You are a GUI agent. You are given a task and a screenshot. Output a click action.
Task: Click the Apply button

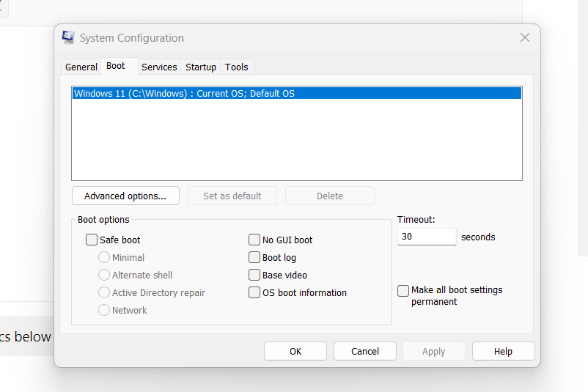(x=434, y=351)
